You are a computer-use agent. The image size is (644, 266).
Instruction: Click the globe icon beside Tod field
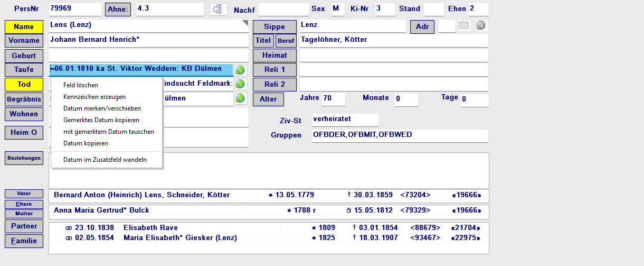click(x=240, y=84)
